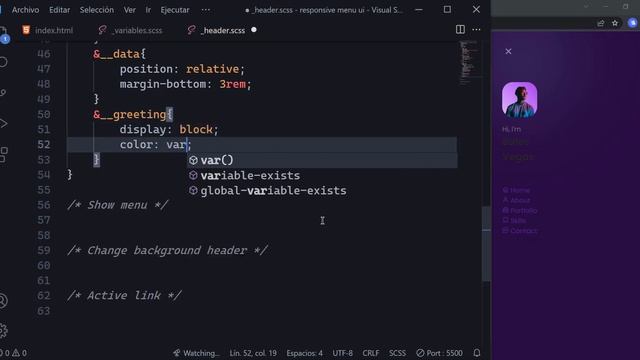
Task: Open the errors and warnings status item
Action: tap(13, 353)
